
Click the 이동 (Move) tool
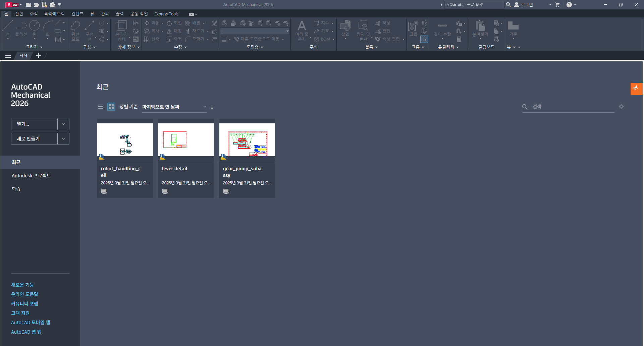click(152, 23)
